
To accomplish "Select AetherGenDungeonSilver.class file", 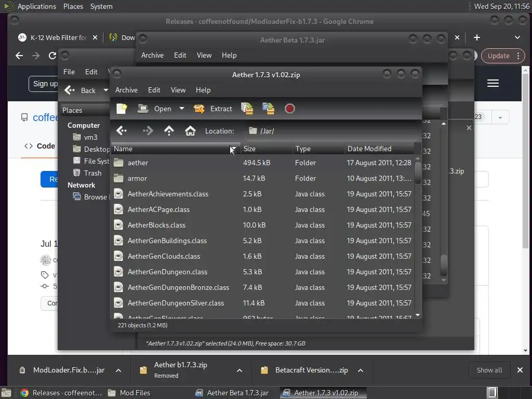I will coord(262,303).
